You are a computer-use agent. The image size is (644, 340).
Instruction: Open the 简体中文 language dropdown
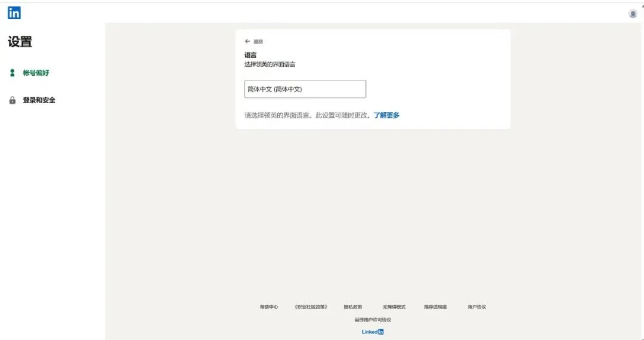(x=305, y=89)
